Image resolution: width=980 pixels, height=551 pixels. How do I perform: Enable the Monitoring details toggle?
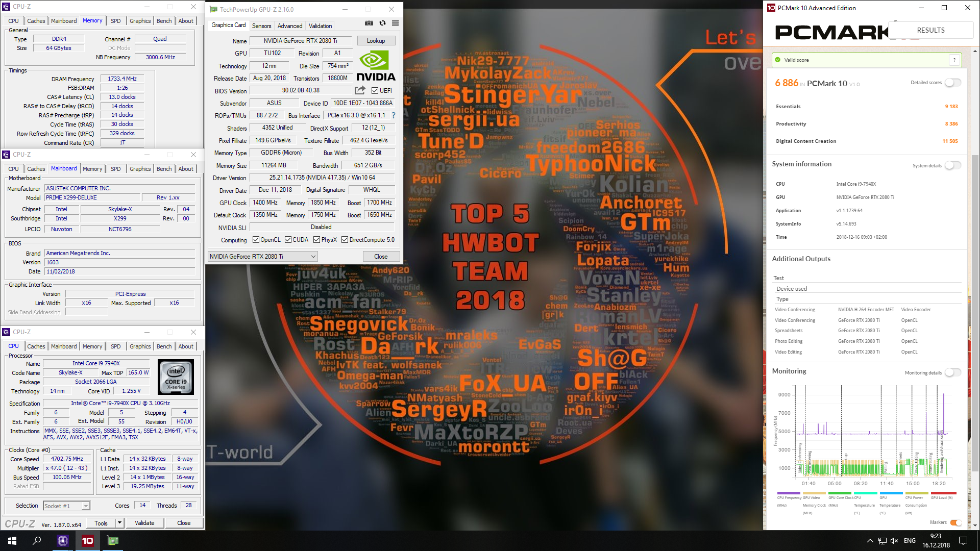(952, 372)
